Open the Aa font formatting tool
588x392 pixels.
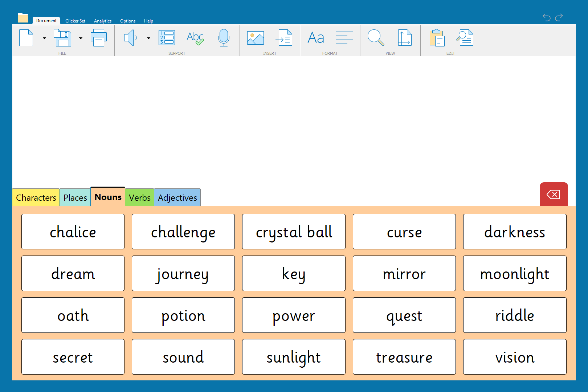[x=316, y=38]
